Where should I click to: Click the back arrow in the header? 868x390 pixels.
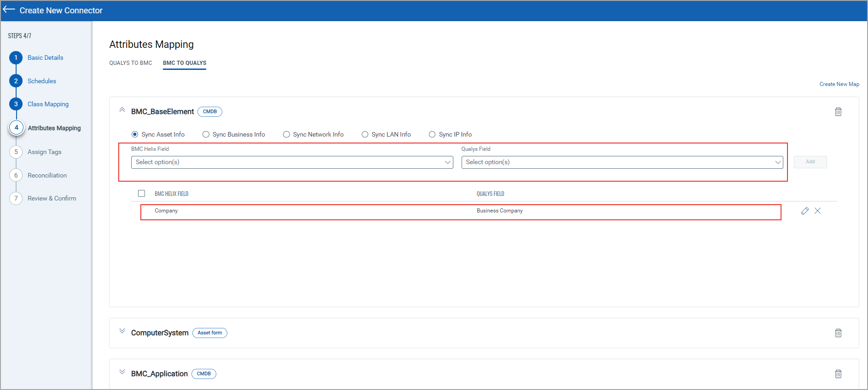[x=9, y=10]
